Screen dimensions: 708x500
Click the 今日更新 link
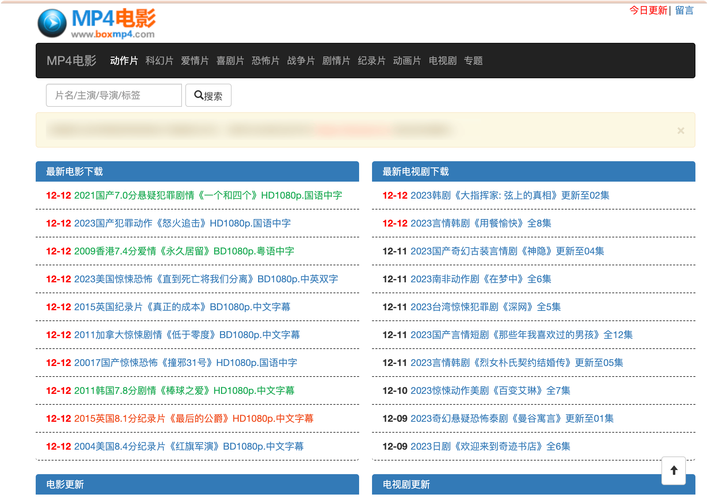[x=647, y=10]
